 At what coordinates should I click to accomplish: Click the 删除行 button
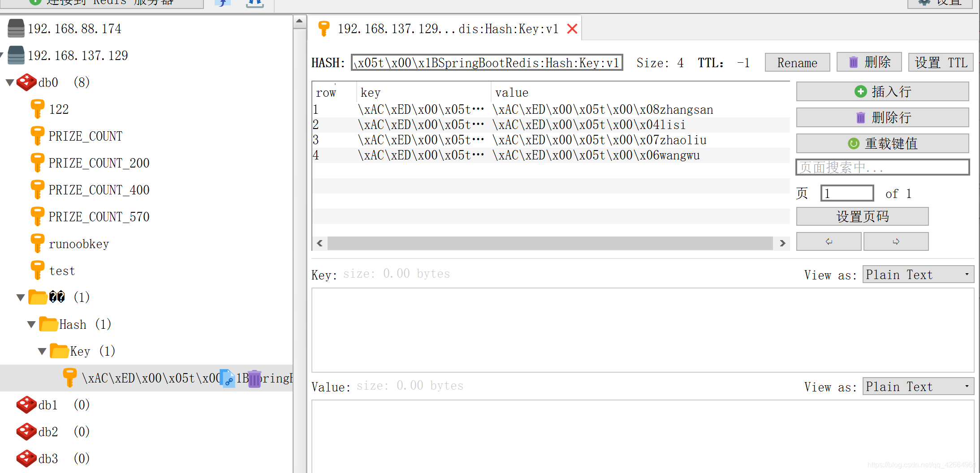pyautogui.click(x=882, y=117)
